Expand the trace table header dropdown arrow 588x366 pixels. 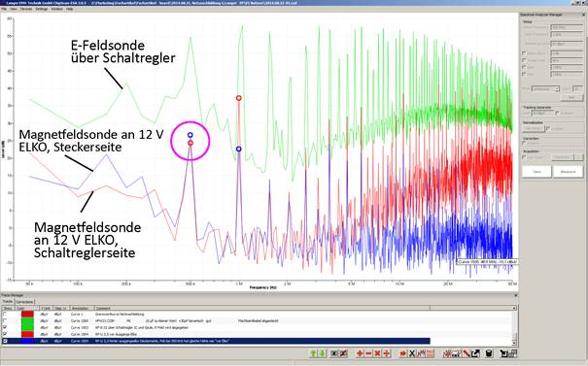[514, 308]
